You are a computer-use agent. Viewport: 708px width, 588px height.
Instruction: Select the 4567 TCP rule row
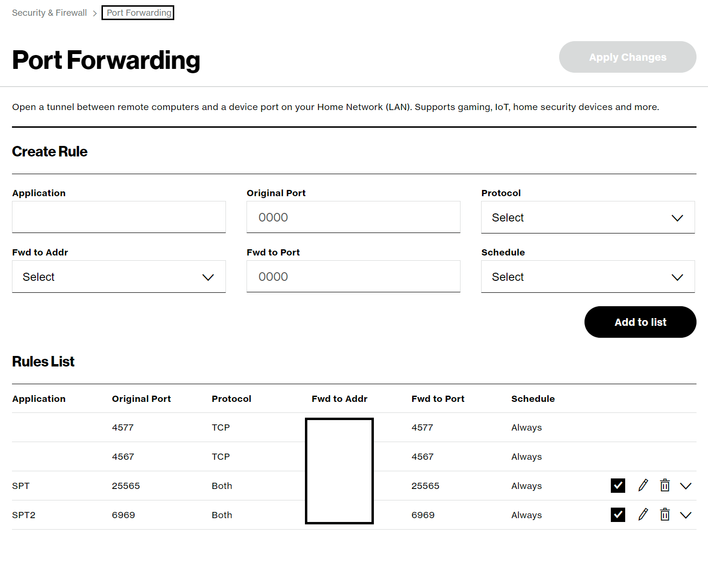click(354, 456)
